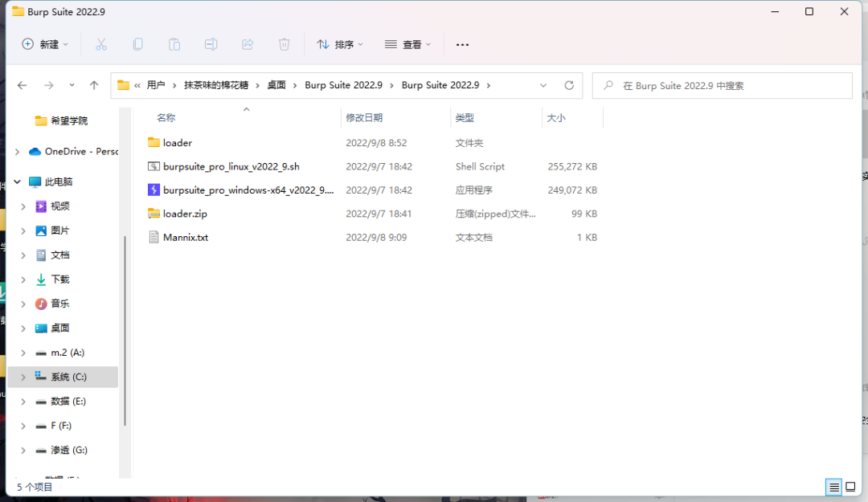This screenshot has width=868, height=502.
Task: Click 桌面 breadcrumb in address bar
Action: pyautogui.click(x=276, y=85)
